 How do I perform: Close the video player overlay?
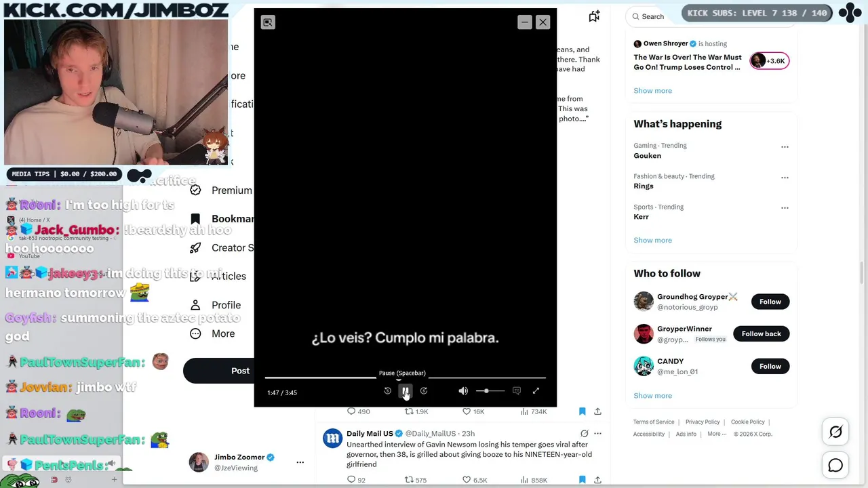(542, 22)
